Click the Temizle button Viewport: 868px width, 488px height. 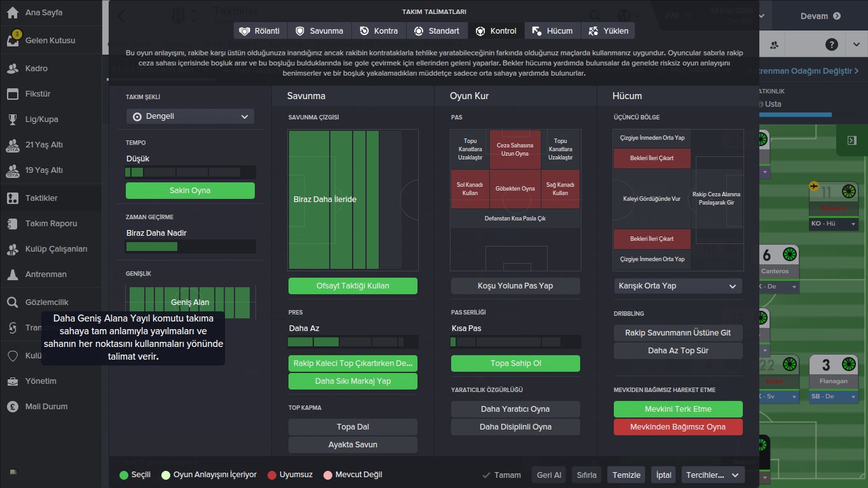[x=626, y=475]
